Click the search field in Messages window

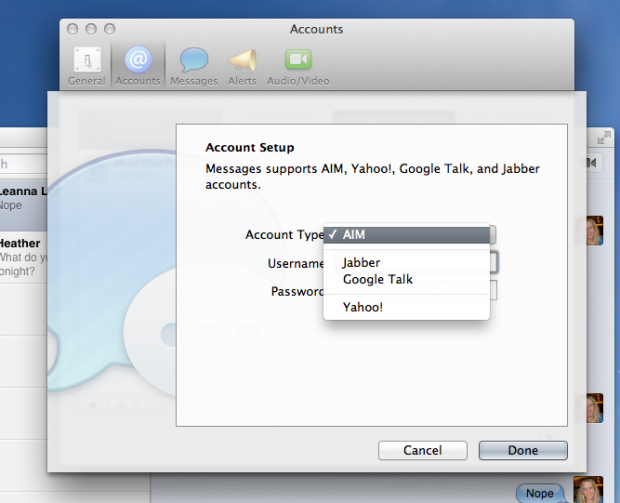[x=23, y=164]
